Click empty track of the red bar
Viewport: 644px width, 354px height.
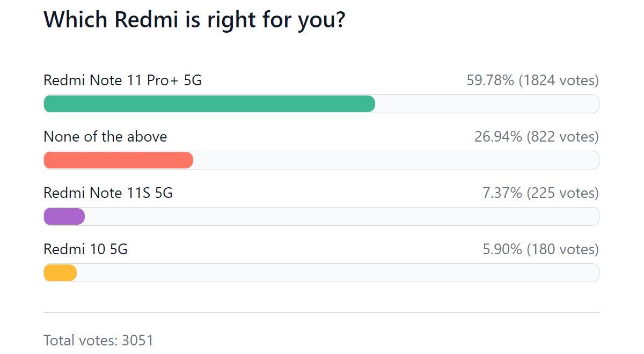[394, 160]
